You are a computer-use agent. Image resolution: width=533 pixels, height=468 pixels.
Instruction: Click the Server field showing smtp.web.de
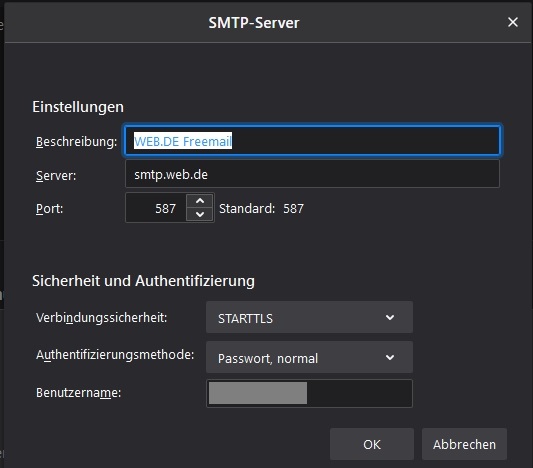pos(312,174)
